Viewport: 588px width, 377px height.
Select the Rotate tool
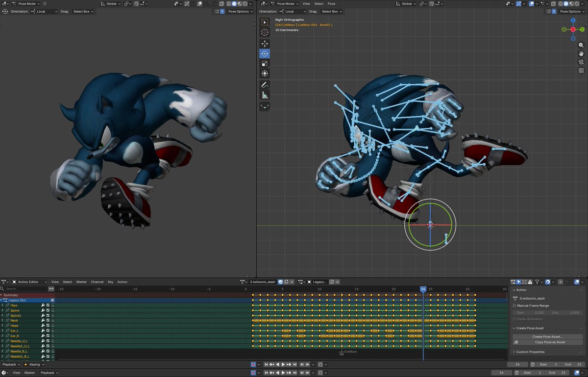point(265,53)
